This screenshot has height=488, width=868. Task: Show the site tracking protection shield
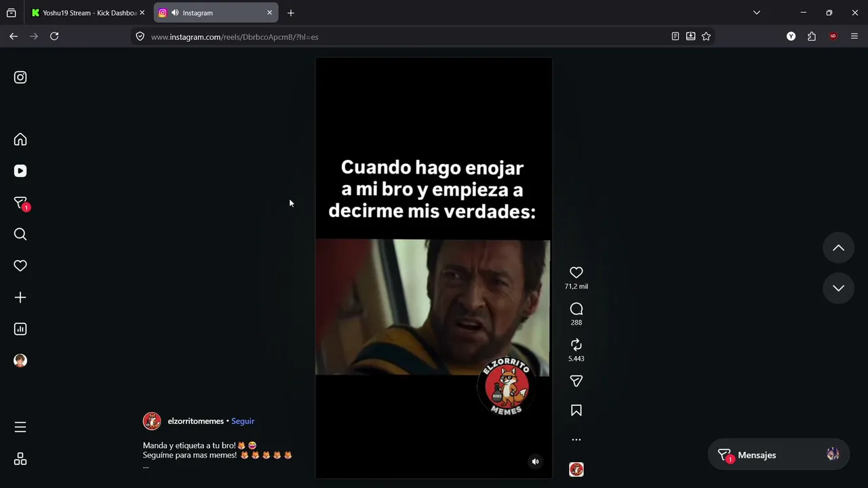140,37
